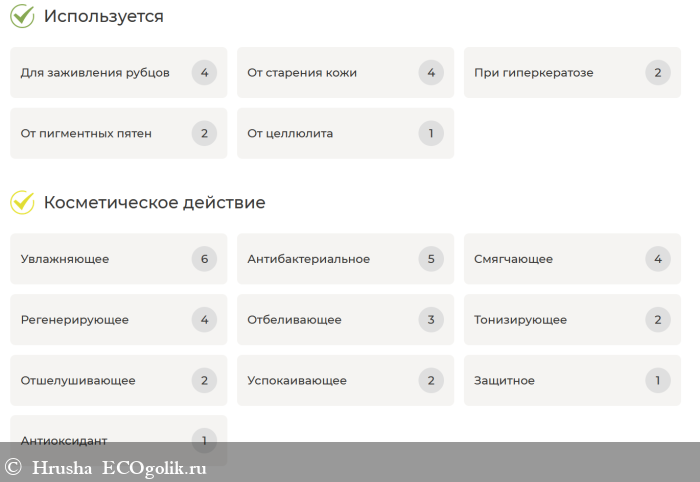Click the Hrusha ECOgolik.ru watermark text
Screen dimensions: 700x482
119,467
